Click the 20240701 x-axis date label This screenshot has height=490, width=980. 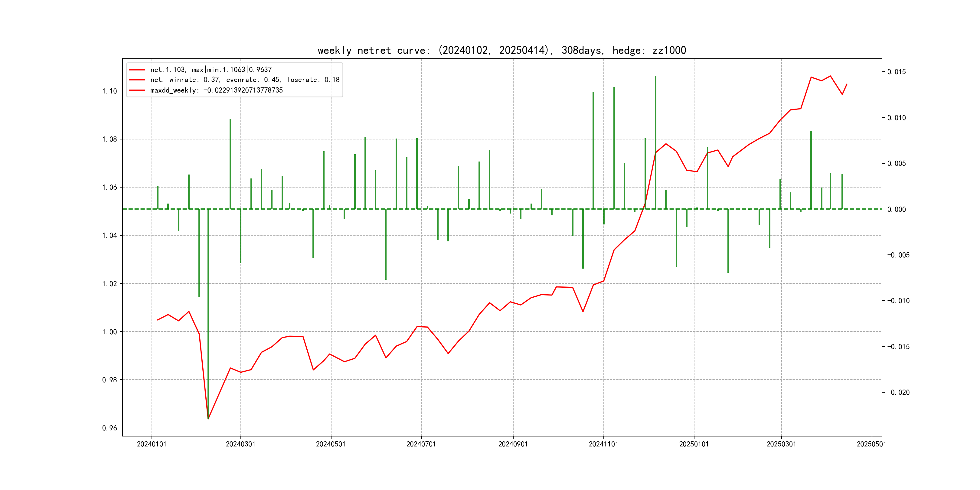coord(421,444)
